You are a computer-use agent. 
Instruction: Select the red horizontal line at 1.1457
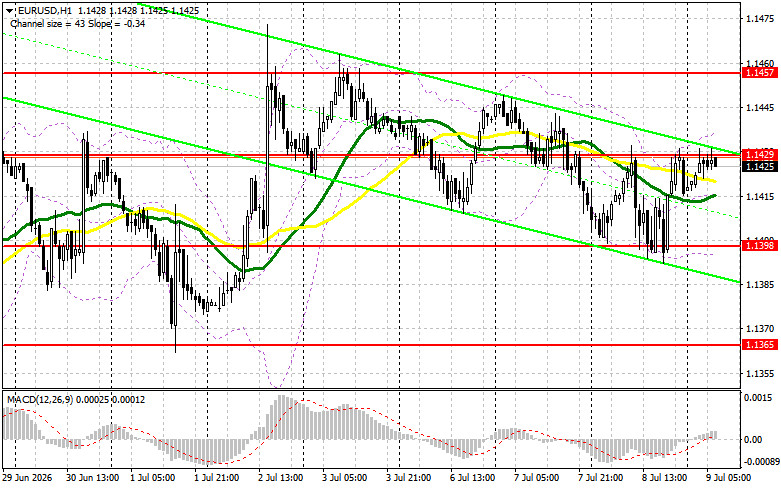[x=372, y=73]
